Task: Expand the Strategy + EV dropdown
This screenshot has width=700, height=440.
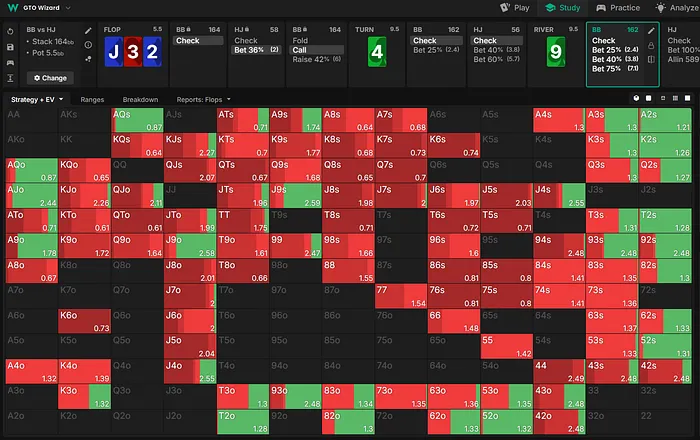Action: click(x=38, y=100)
